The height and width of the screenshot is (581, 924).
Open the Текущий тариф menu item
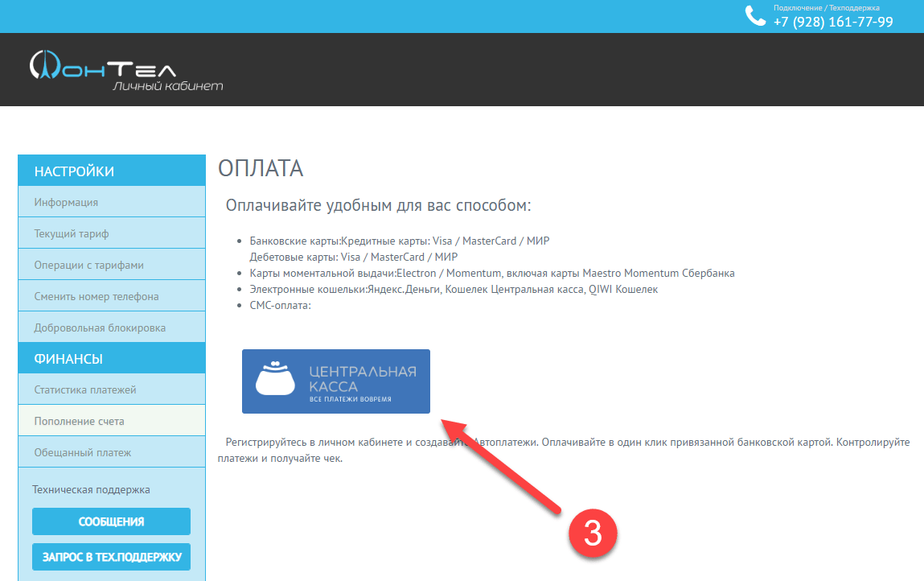112,233
